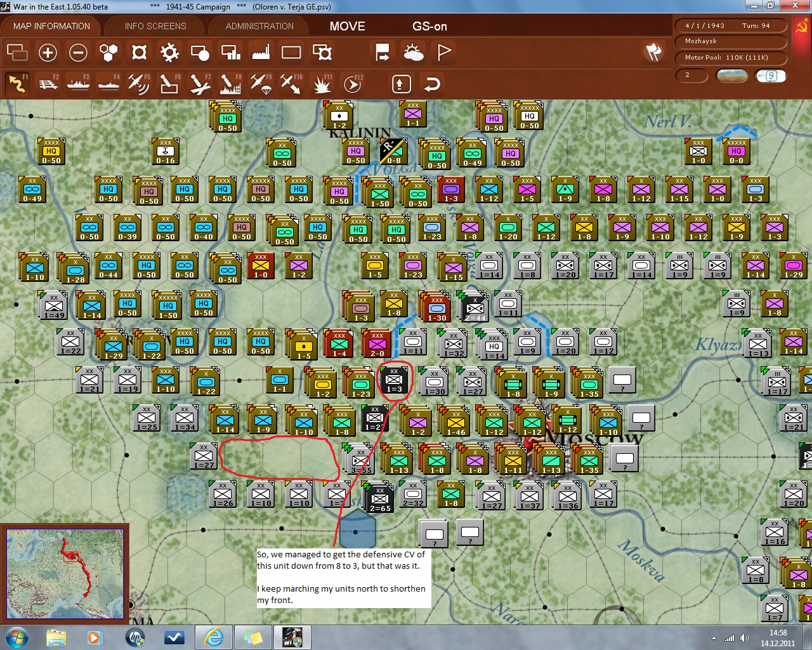The height and width of the screenshot is (650, 812).
Task: Click the strategic minimap thumbnail
Action: pos(65,573)
